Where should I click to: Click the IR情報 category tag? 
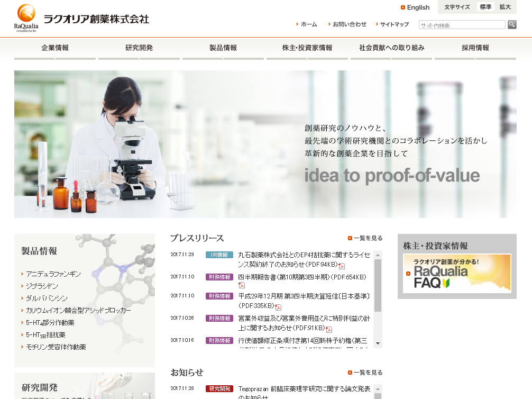pyautogui.click(x=219, y=255)
